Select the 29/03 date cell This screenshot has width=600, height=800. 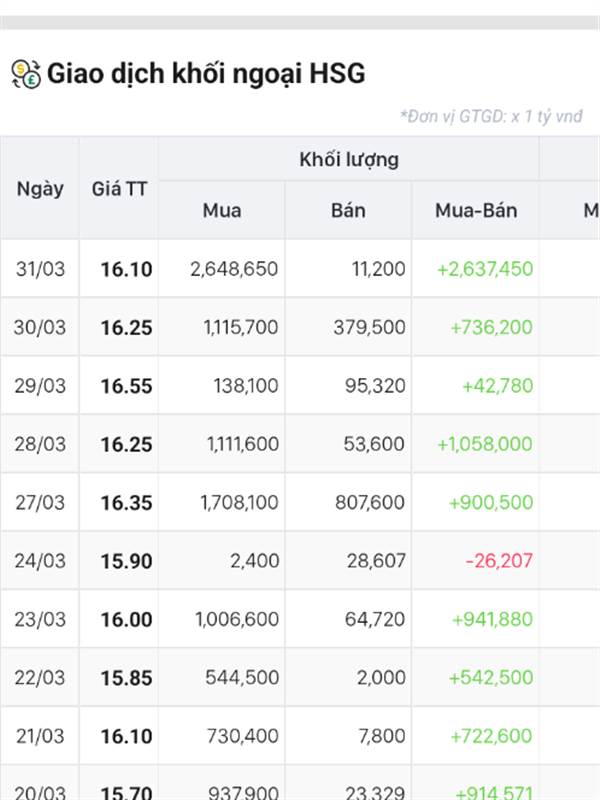[x=40, y=386]
